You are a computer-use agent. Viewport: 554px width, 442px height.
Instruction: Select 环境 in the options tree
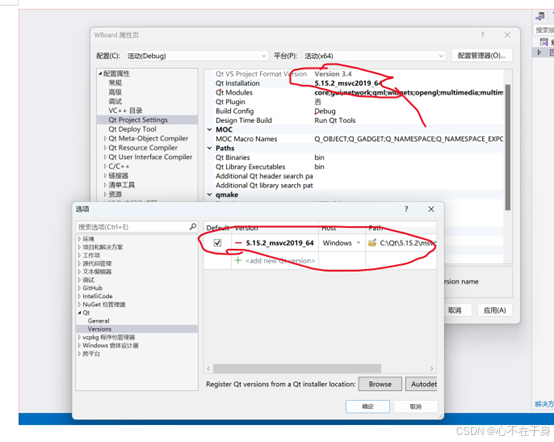pos(88,239)
